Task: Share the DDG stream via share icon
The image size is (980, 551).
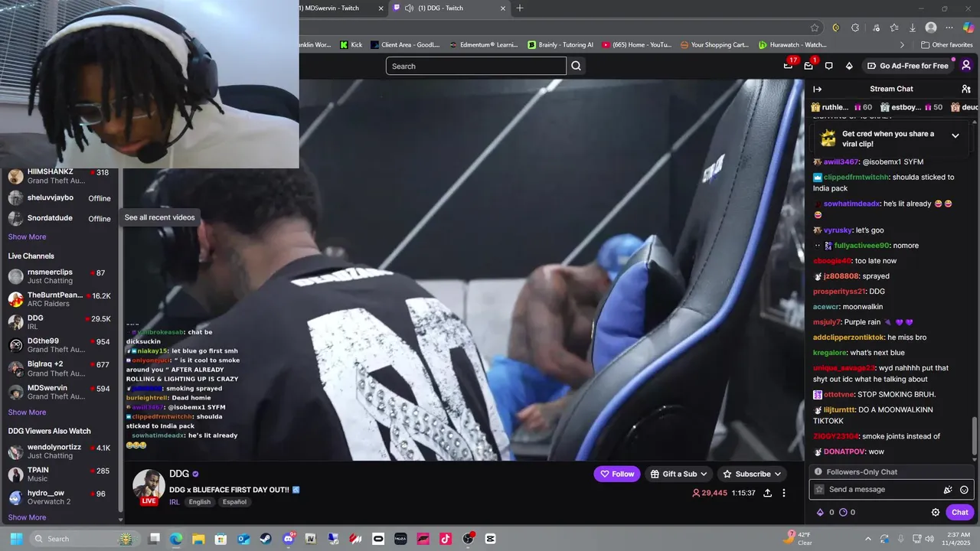Action: click(767, 493)
